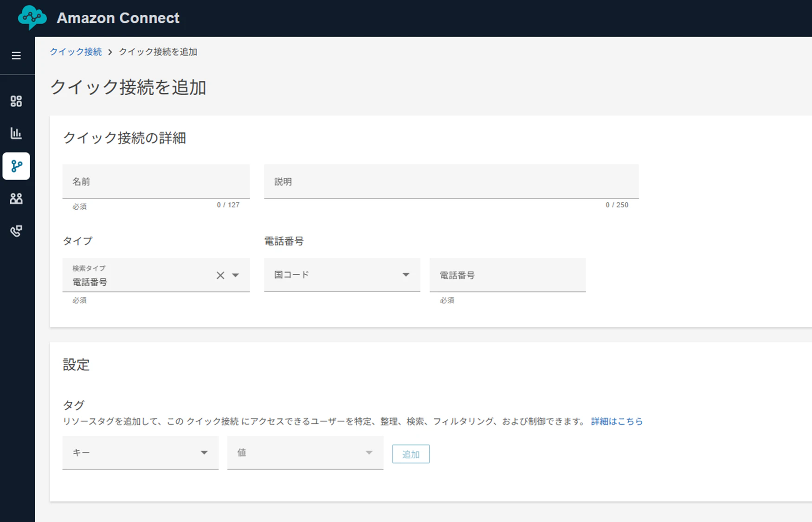Click the Amazon Connect cloud logo
The image size is (812, 522).
32,18
